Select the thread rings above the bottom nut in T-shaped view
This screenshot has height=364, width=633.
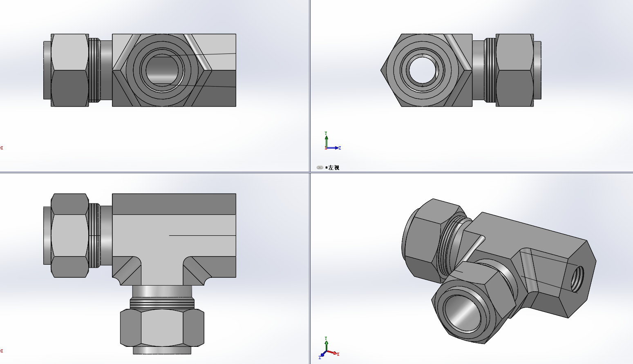tap(162, 303)
